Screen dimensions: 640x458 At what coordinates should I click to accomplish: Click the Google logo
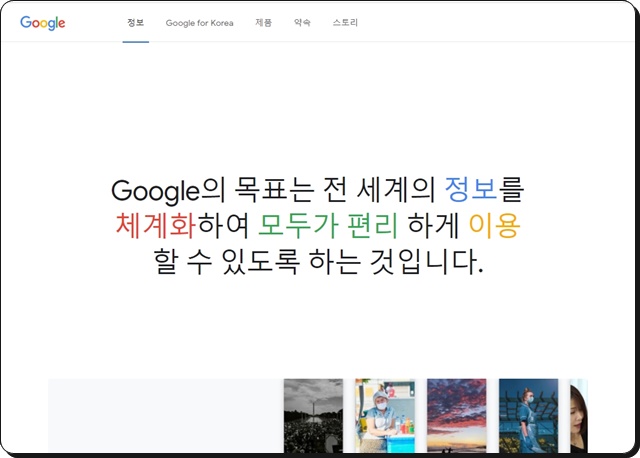point(42,23)
